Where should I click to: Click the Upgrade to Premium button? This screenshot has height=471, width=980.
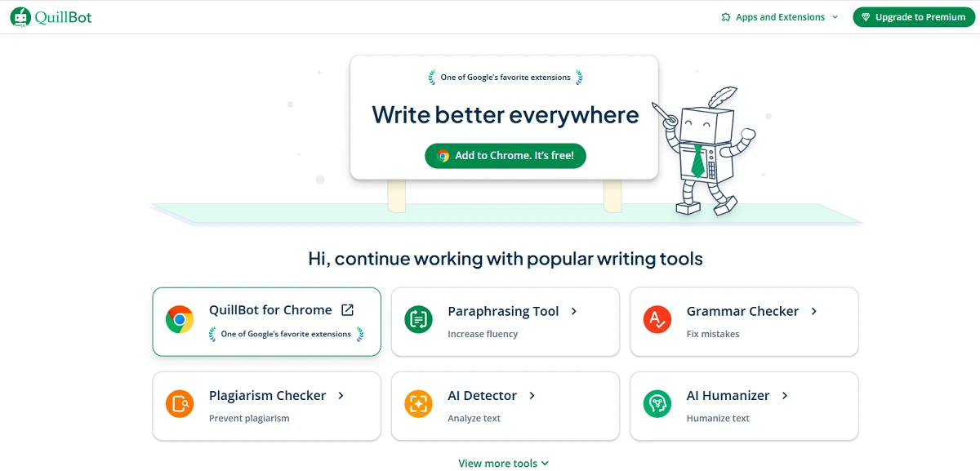pyautogui.click(x=913, y=17)
